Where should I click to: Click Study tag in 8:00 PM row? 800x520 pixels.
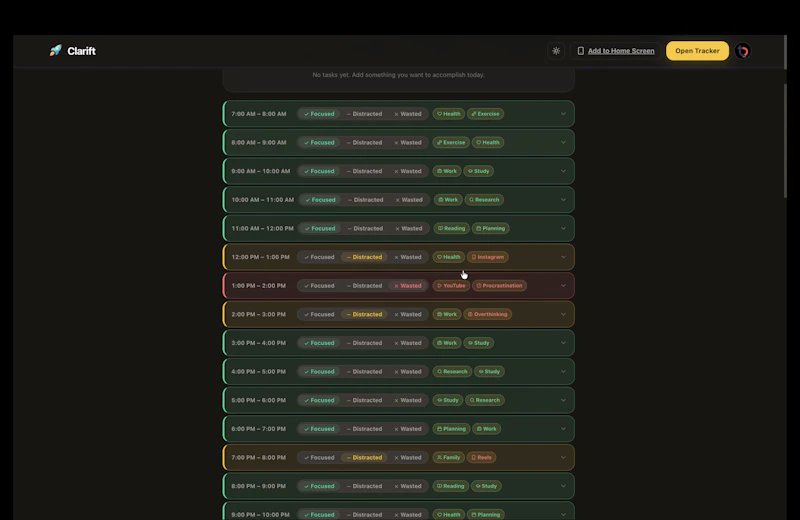(x=486, y=486)
